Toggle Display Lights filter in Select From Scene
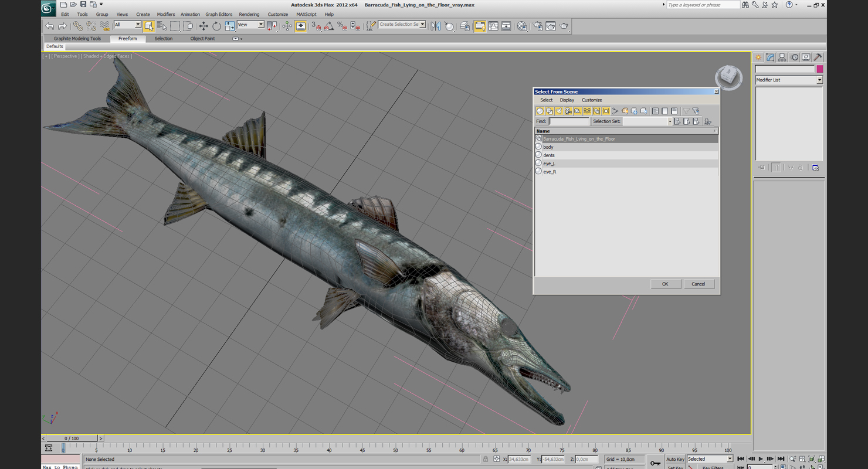 point(559,111)
